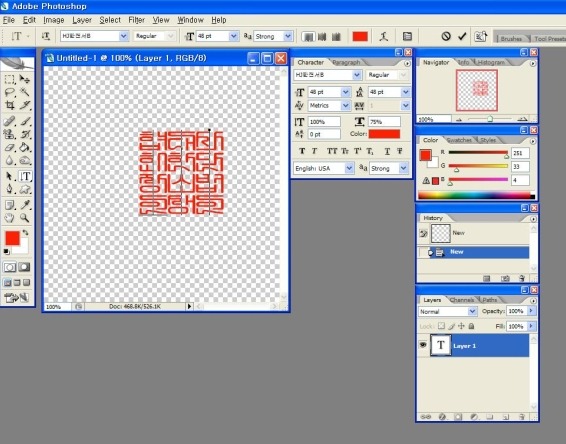This screenshot has width=566, height=444.
Task: Open the Filter menu
Action: click(136, 20)
